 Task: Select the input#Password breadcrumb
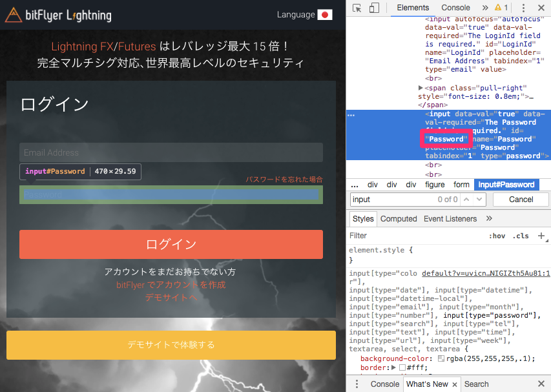[506, 185]
